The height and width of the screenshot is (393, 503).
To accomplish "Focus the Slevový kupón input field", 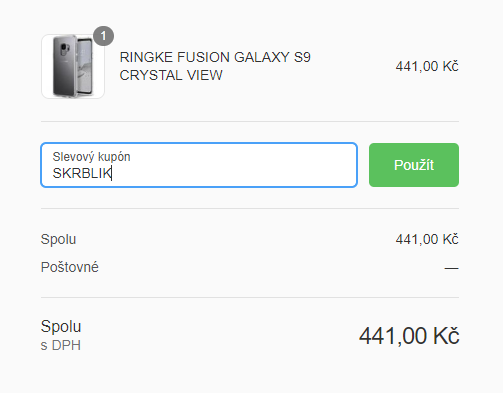I will [199, 165].
